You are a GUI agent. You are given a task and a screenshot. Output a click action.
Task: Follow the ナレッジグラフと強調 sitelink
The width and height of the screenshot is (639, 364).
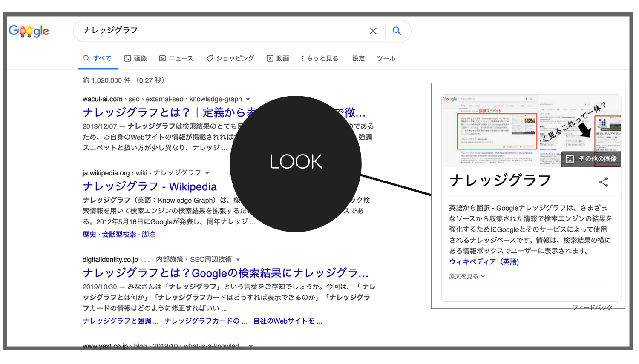coord(121,321)
